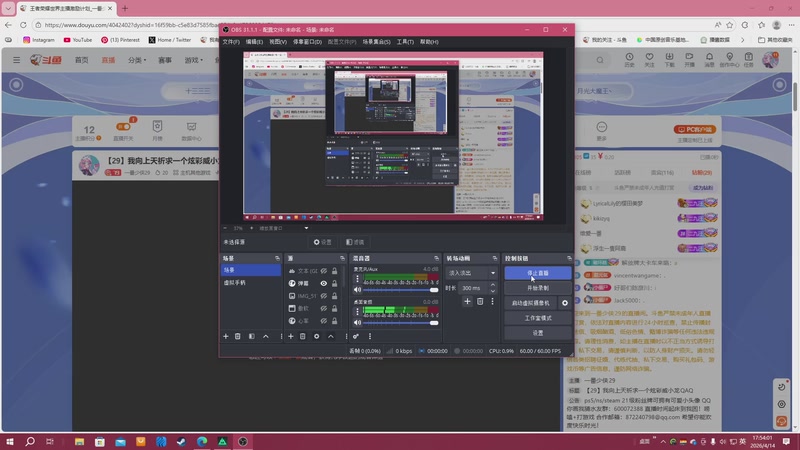Undock the 混音器 panel with its float icon
800x450 pixels.
tap(436, 259)
